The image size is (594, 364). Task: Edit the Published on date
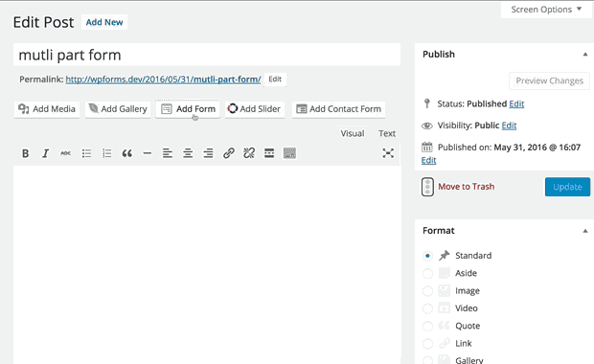(428, 161)
